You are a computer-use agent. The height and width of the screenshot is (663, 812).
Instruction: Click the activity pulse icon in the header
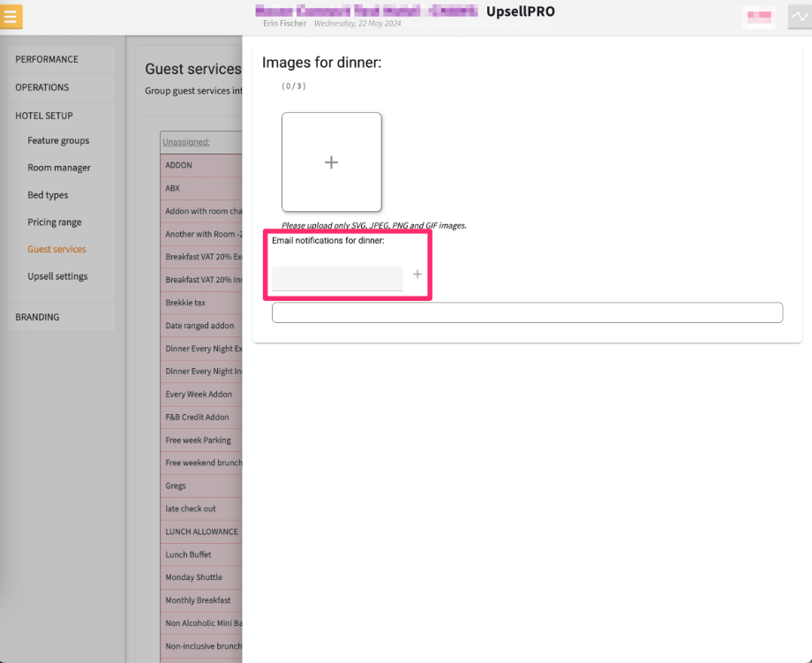(800, 17)
